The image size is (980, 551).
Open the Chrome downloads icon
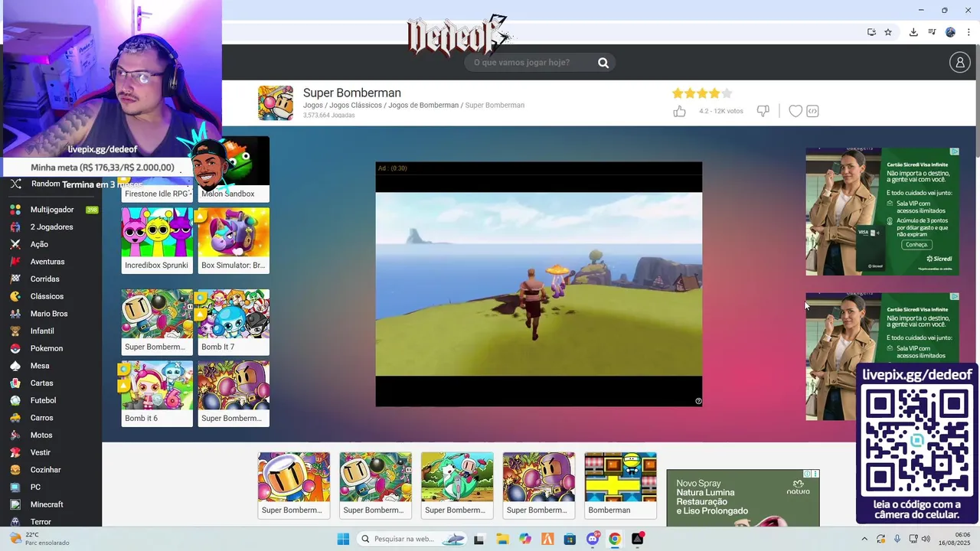(x=913, y=32)
